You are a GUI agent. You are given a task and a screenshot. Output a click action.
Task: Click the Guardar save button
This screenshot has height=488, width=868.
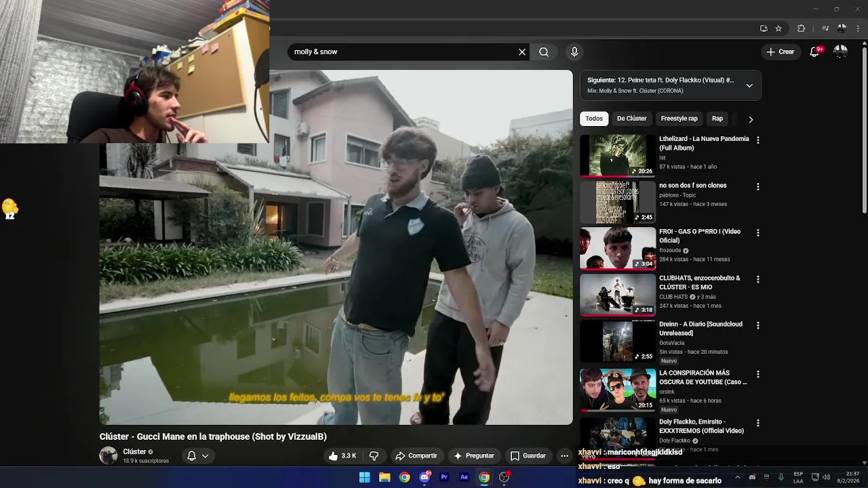click(528, 456)
